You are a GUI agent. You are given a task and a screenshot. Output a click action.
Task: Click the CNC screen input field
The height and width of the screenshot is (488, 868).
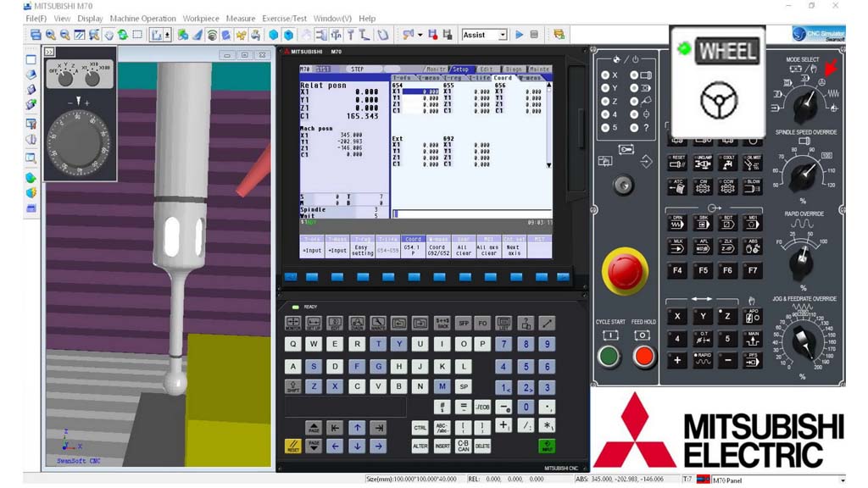point(471,213)
